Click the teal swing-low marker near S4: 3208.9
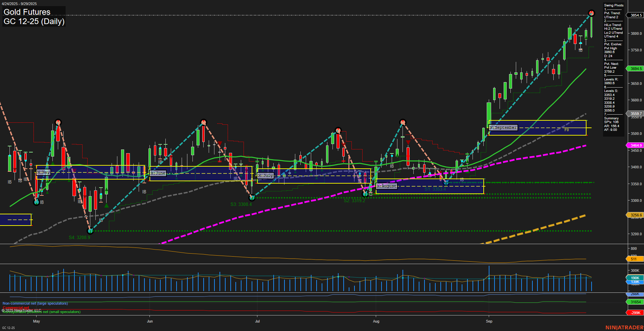 pos(90,231)
